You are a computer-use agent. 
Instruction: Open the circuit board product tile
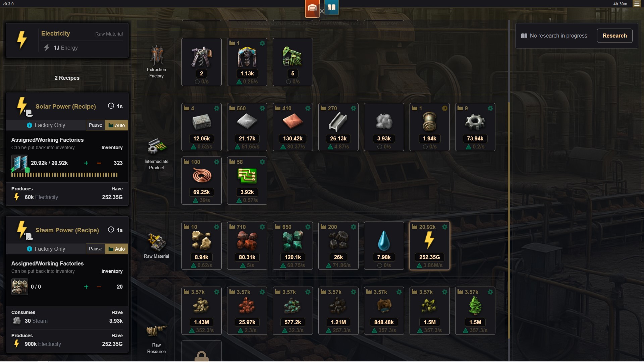pyautogui.click(x=247, y=181)
